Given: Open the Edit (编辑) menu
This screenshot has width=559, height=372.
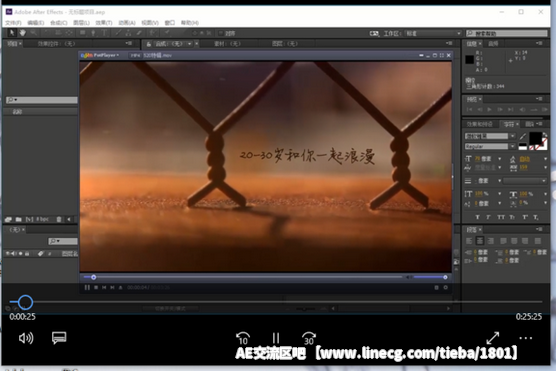Looking at the screenshot, I should (36, 23).
